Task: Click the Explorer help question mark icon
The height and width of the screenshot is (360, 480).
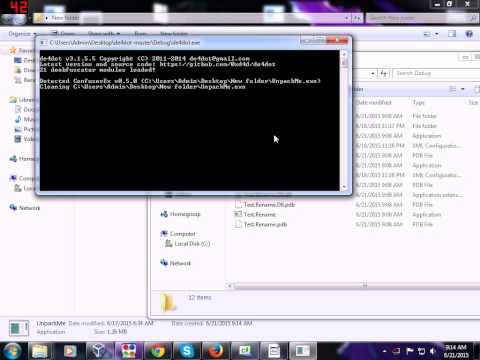Action: [x=469, y=34]
